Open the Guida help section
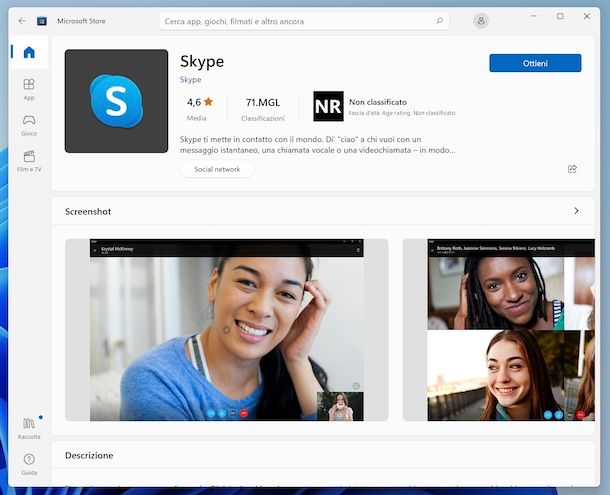 coord(29,464)
